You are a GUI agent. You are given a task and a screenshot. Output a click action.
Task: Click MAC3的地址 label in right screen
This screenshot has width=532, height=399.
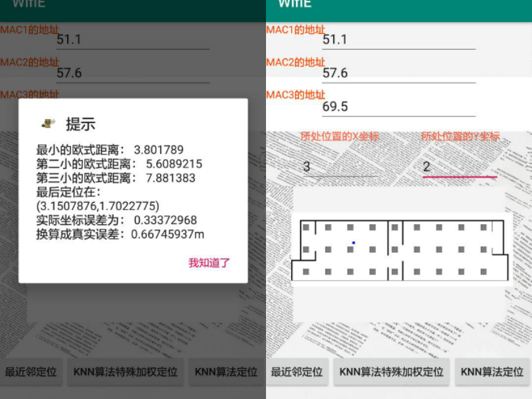tap(295, 94)
